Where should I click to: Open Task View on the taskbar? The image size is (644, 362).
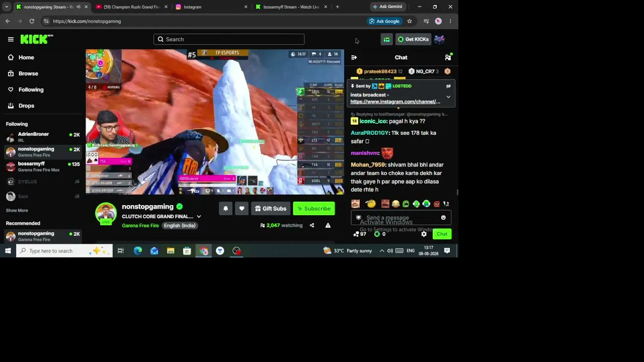click(121, 251)
